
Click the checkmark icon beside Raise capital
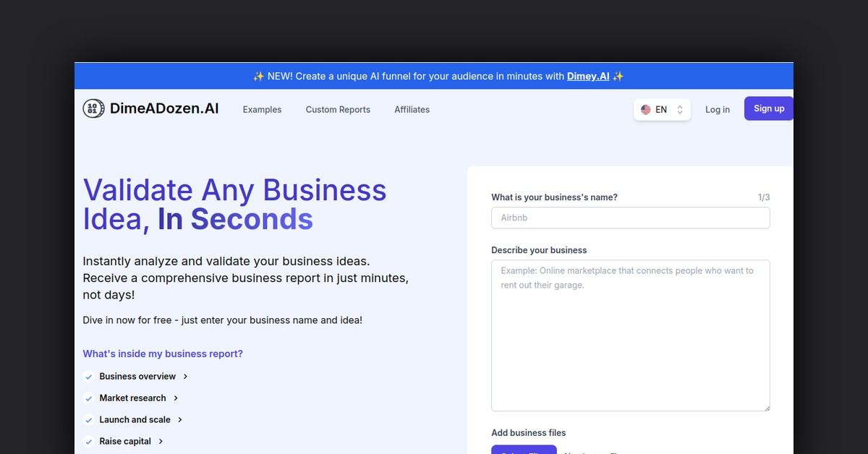pos(89,442)
